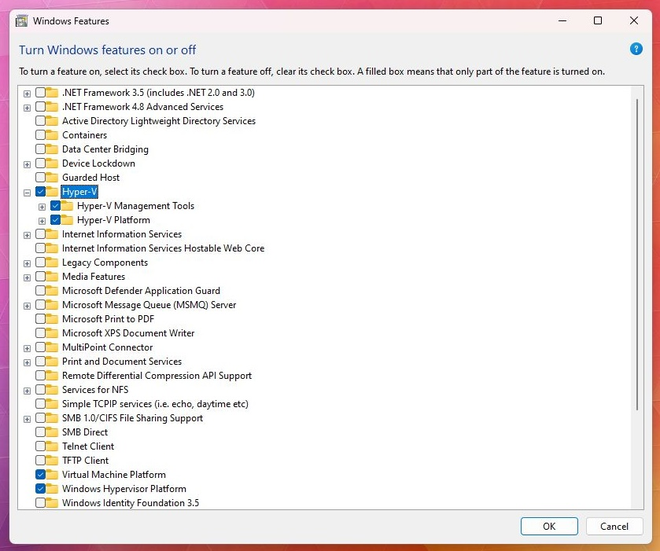The image size is (660, 551).
Task: Expand Legacy Components node
Action: click(27, 264)
